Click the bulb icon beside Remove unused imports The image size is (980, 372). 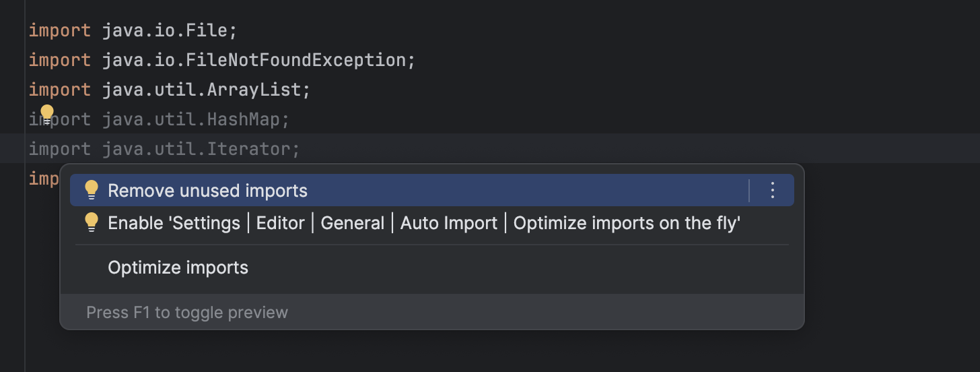[x=92, y=190]
